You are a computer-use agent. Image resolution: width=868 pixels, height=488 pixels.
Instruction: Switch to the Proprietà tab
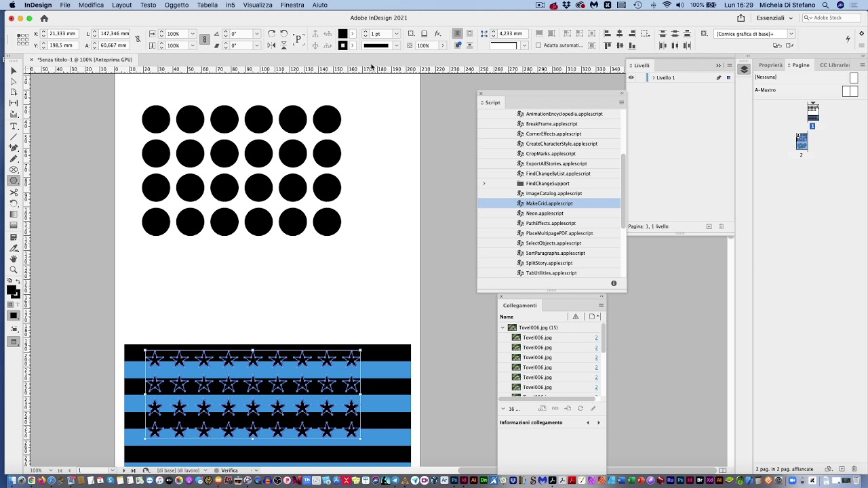click(770, 65)
